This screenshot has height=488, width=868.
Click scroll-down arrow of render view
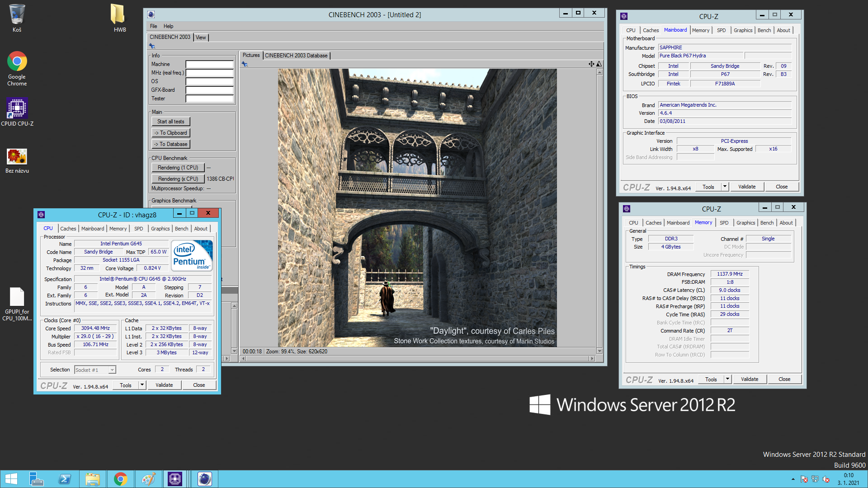tap(599, 351)
